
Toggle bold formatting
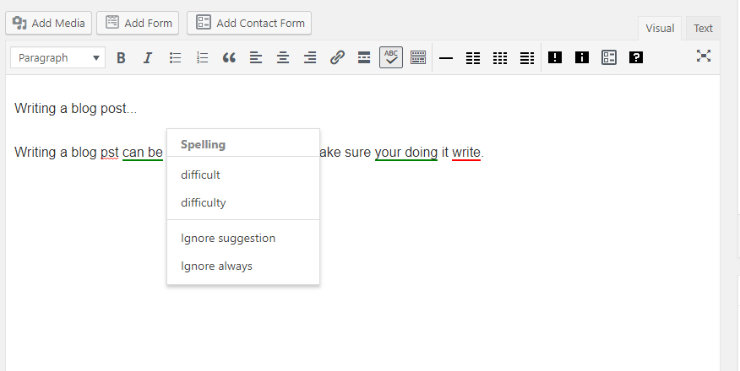click(x=121, y=58)
